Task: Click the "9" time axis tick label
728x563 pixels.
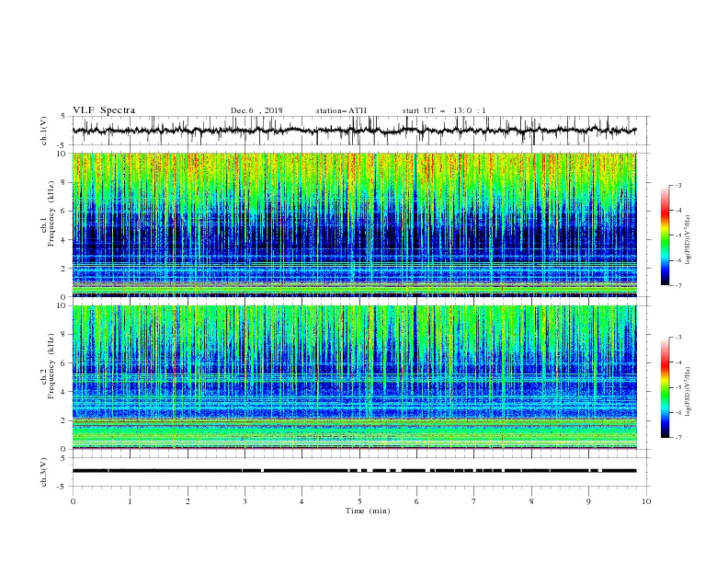Action: click(588, 501)
